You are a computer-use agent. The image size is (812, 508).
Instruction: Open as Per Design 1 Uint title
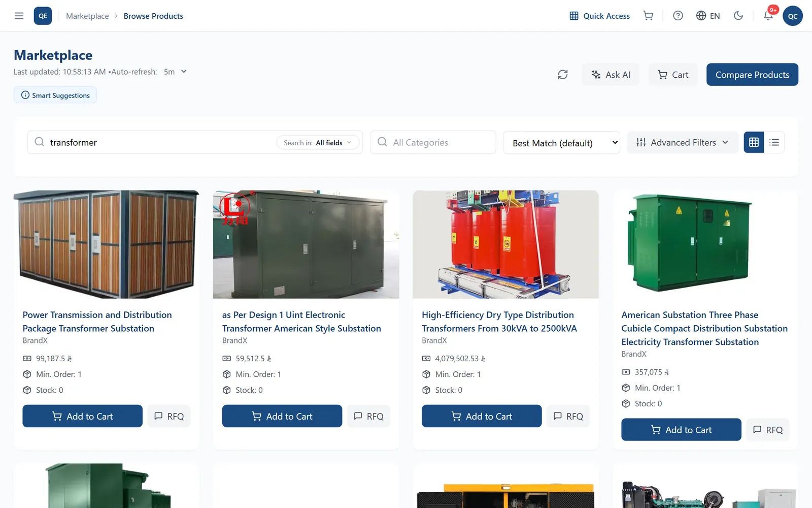(x=301, y=322)
